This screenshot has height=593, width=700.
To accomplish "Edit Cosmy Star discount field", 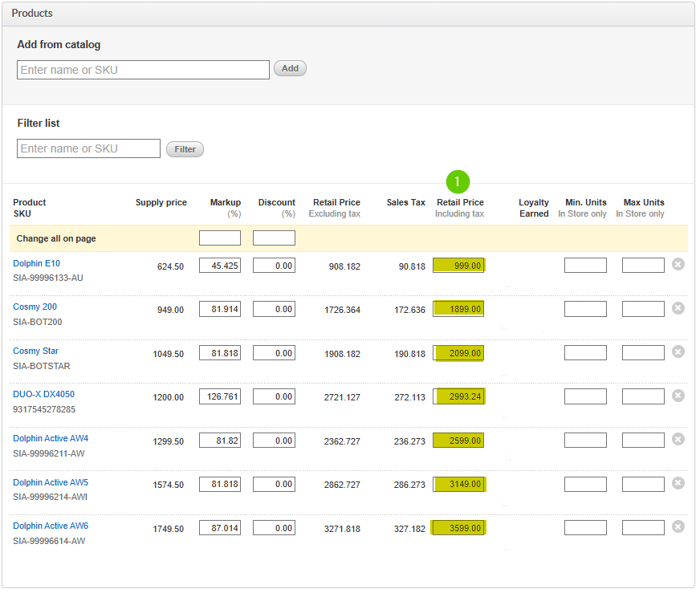I will pos(274,353).
